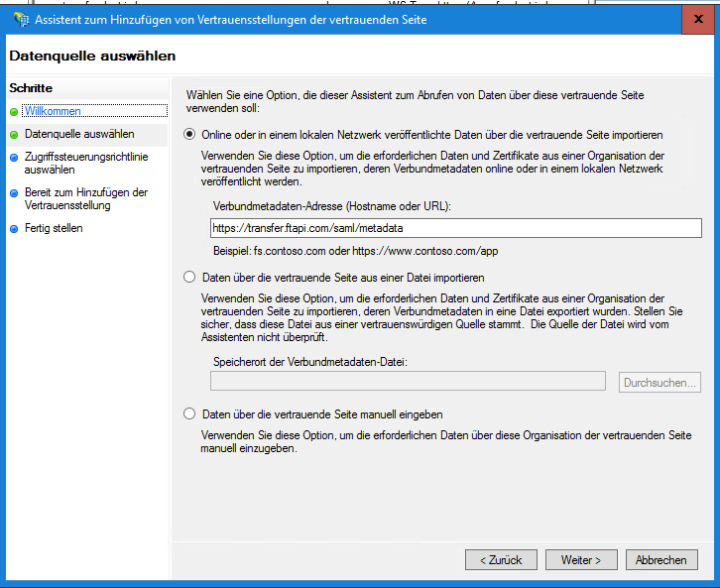Click the blue dot beside Bereit zum Hinzufügen
The height and width of the screenshot is (588, 720).
[x=14, y=192]
